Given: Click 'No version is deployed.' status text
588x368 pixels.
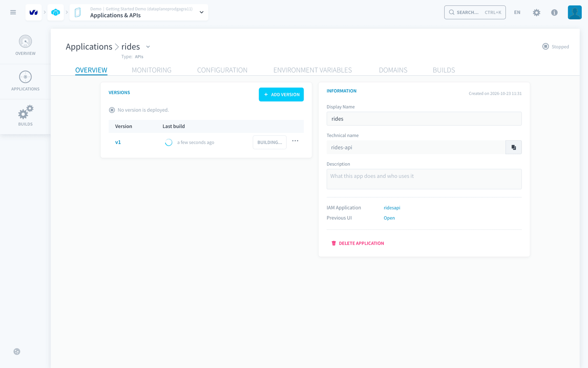Looking at the screenshot, I should (143, 110).
